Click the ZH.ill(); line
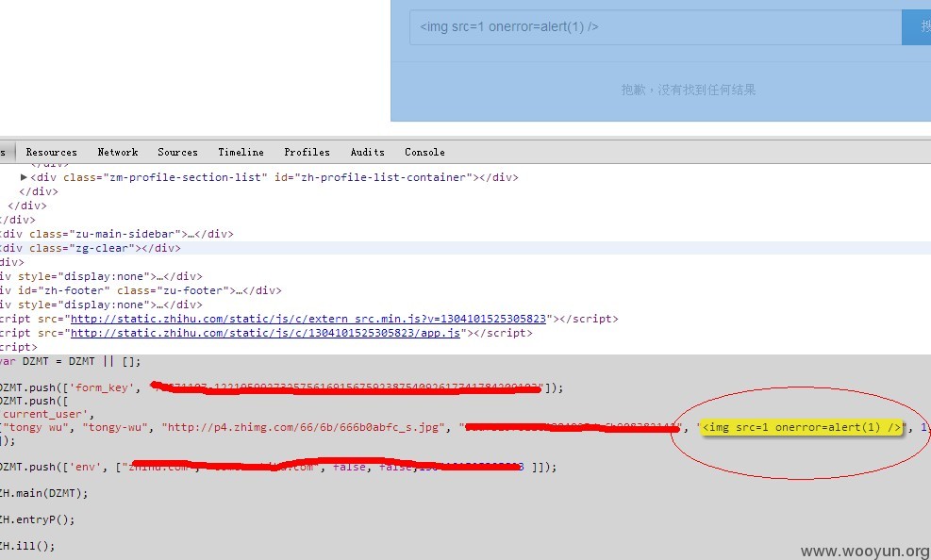This screenshot has height=560, width=931. click(27, 545)
